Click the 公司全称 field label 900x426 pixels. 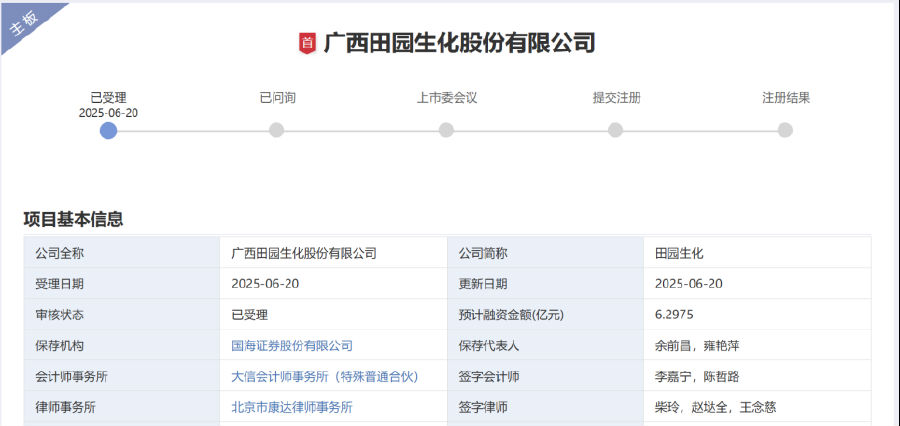click(59, 253)
